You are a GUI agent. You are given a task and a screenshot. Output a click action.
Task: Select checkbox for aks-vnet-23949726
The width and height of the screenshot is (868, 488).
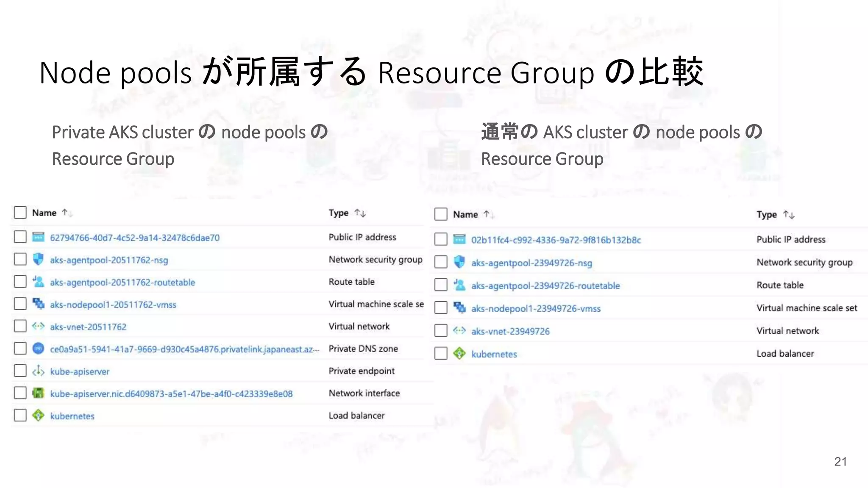[441, 330]
